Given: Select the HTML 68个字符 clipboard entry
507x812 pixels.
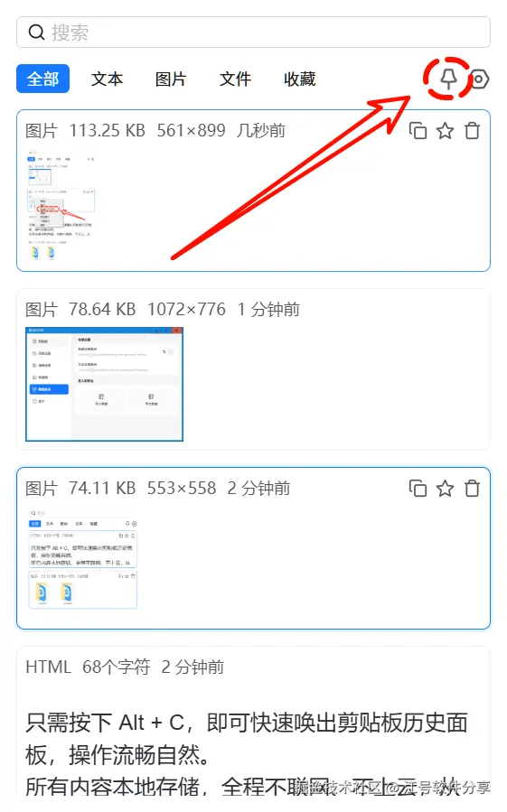Looking at the screenshot, I should tap(253, 723).
